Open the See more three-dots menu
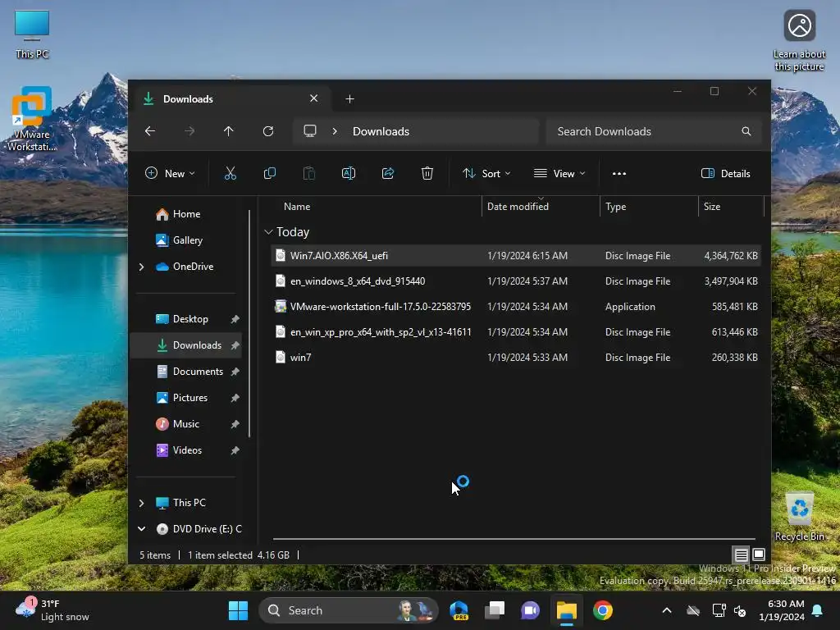The height and width of the screenshot is (630, 840). point(619,174)
